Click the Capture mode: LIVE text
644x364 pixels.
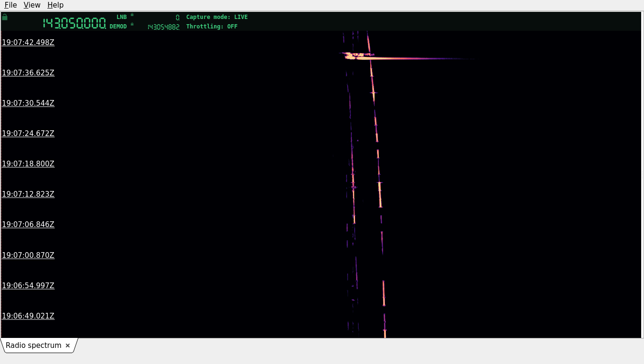pos(217,17)
